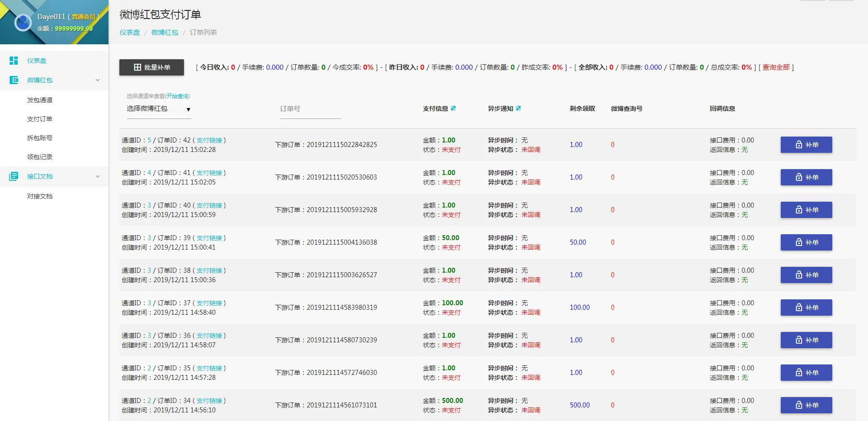This screenshot has height=421, width=868.
Task: Click icon next to 支付信息 column header
Action: click(x=453, y=109)
